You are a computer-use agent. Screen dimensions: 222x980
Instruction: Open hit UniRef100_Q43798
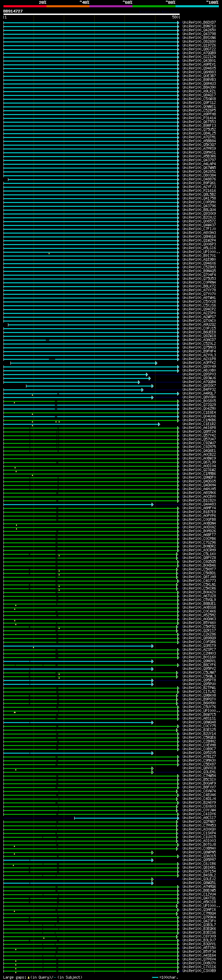tap(199, 34)
